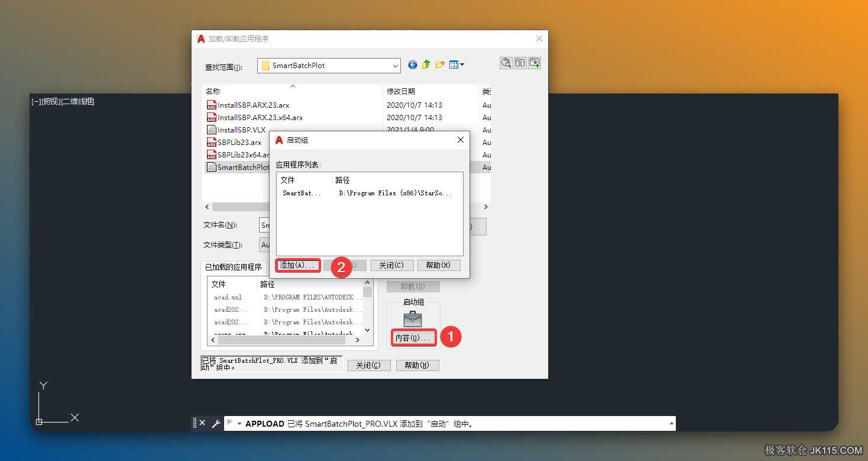Open the 二维线框 visual style menu
This screenshot has height=461, width=868.
pos(78,101)
